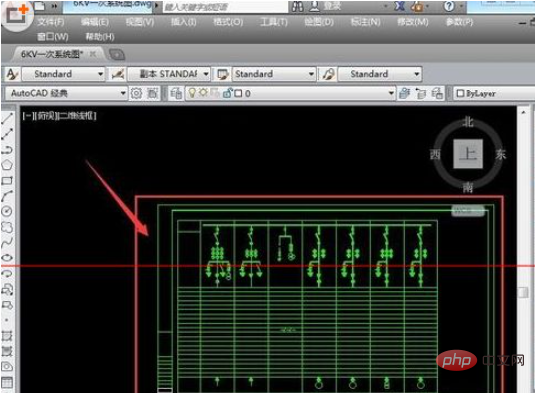Image resolution: width=535 pixels, height=393 pixels.
Task: Expand the multileader style Standard dropdown
Action: 416,74
